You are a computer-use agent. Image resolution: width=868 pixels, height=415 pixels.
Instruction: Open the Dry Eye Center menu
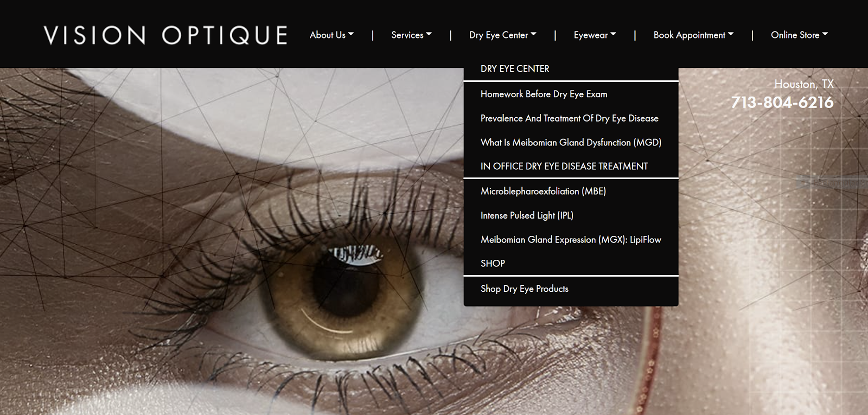point(502,35)
